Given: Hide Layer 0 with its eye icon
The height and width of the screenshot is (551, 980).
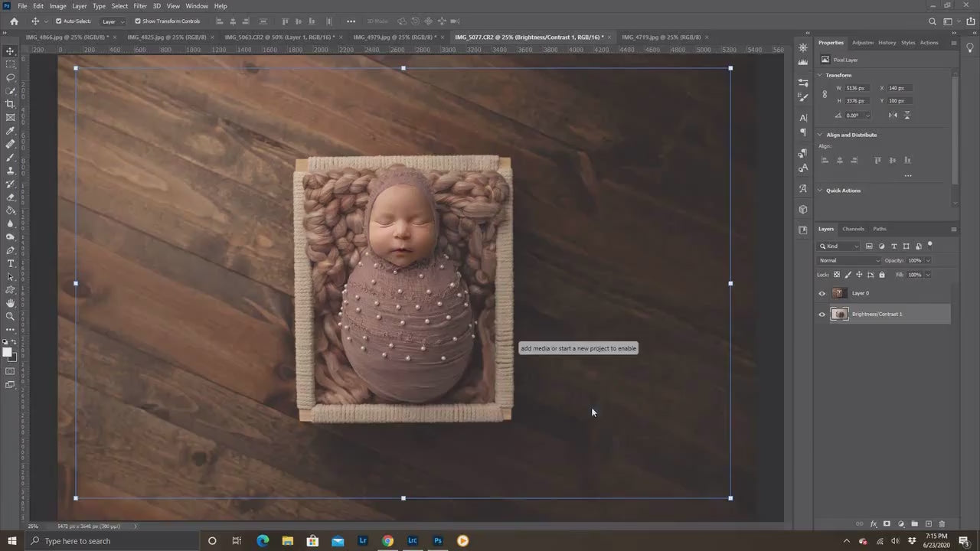Looking at the screenshot, I should [822, 293].
